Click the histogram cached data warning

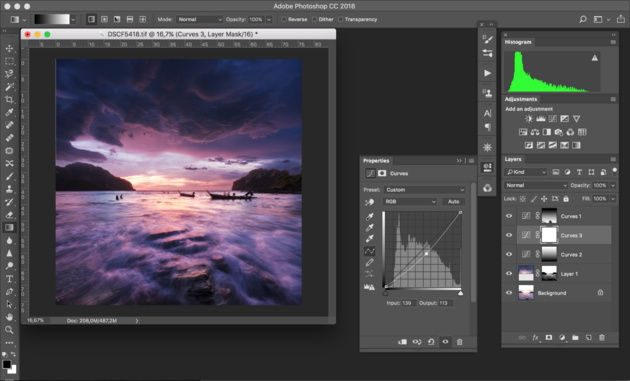pos(595,58)
